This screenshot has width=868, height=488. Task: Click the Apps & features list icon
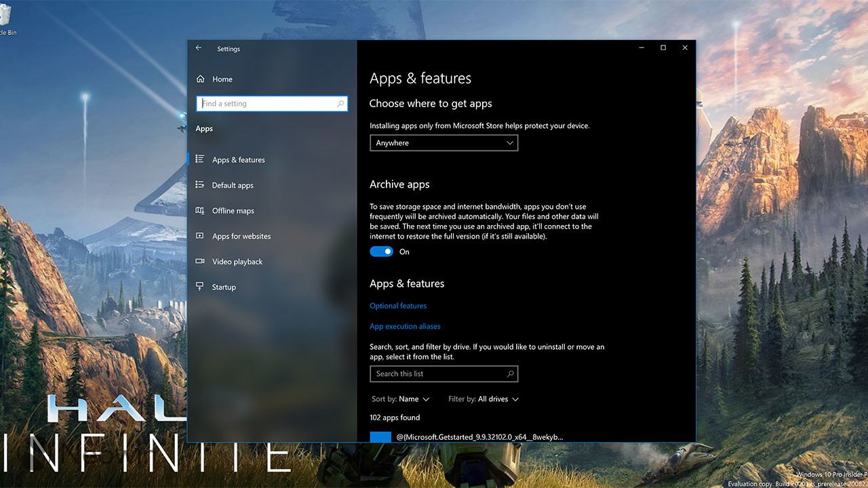[x=200, y=159]
